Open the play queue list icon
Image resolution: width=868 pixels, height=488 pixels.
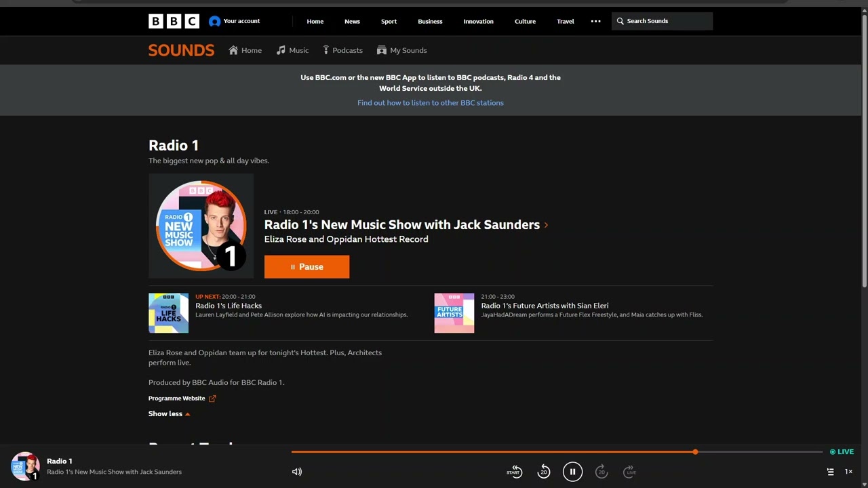pyautogui.click(x=830, y=472)
